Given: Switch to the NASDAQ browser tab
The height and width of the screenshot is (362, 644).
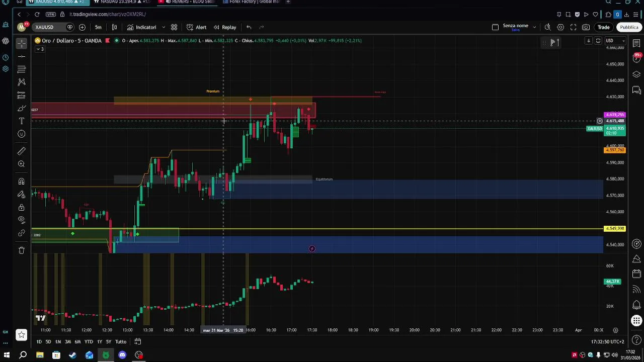Looking at the screenshot, I should tap(122, 2).
